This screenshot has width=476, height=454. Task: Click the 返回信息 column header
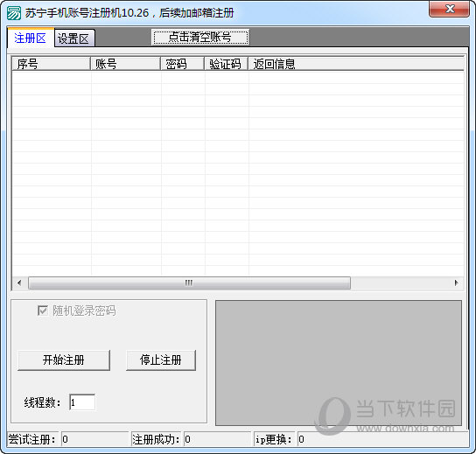click(356, 64)
